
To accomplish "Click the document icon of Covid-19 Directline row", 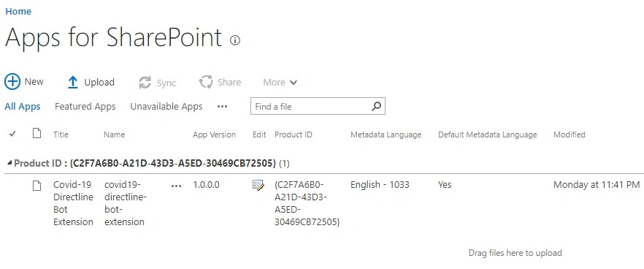I will coord(37,186).
